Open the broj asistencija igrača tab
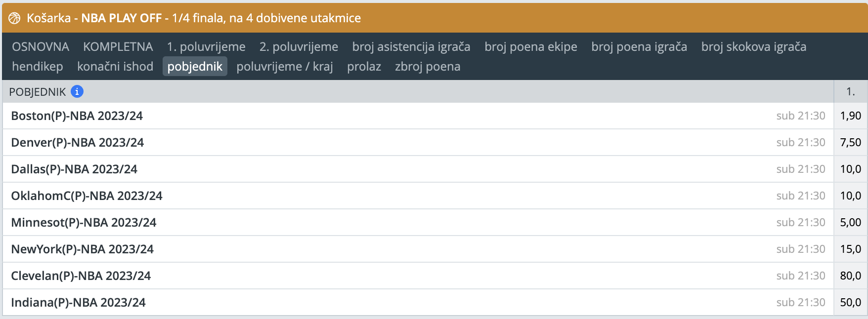 pos(411,47)
